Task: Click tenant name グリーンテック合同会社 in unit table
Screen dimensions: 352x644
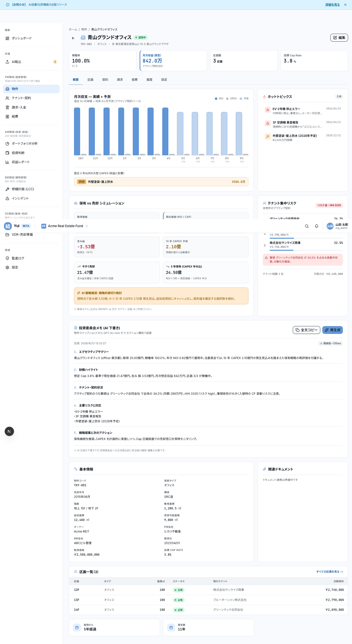Action: pos(228,610)
